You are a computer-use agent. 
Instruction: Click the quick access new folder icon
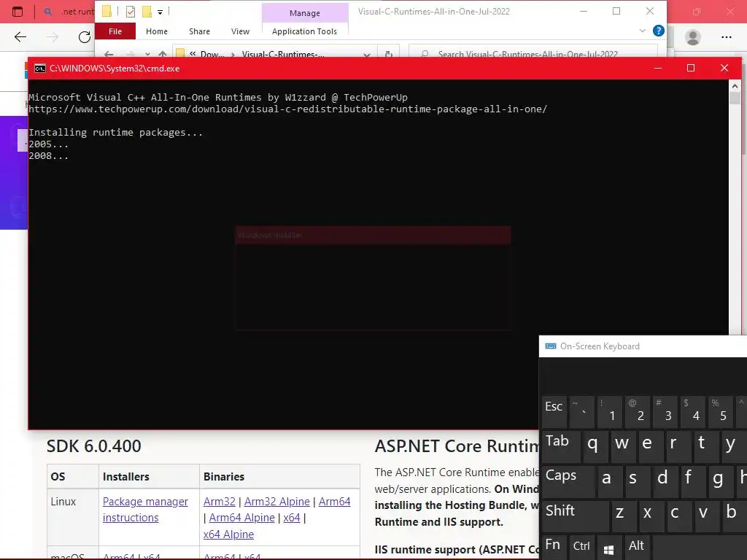pyautogui.click(x=147, y=12)
